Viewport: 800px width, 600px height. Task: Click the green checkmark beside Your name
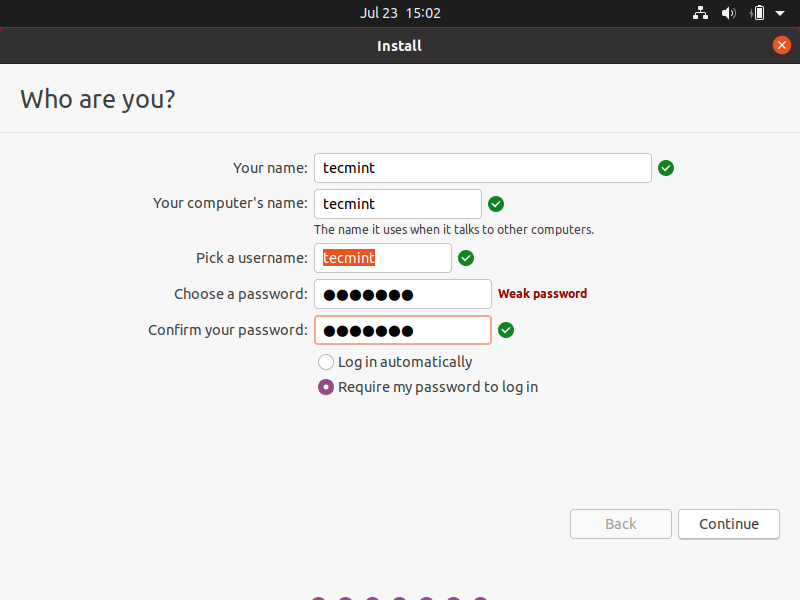tap(666, 168)
